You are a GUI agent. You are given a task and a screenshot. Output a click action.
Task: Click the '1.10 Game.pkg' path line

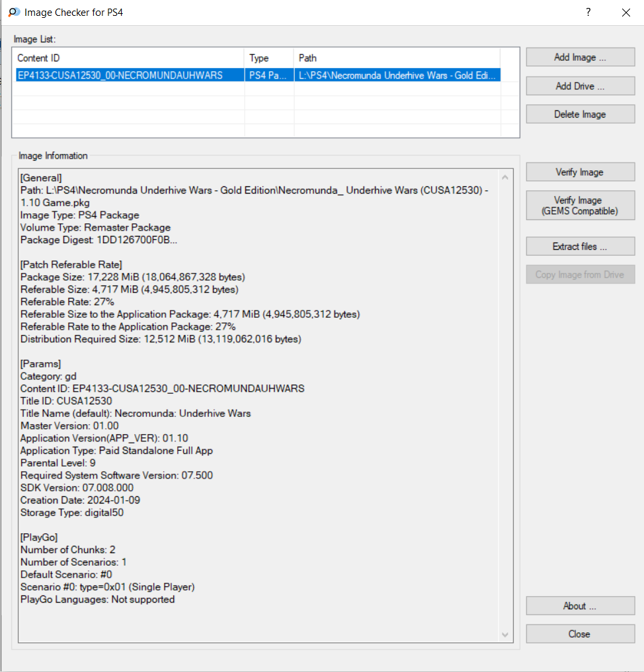(55, 203)
